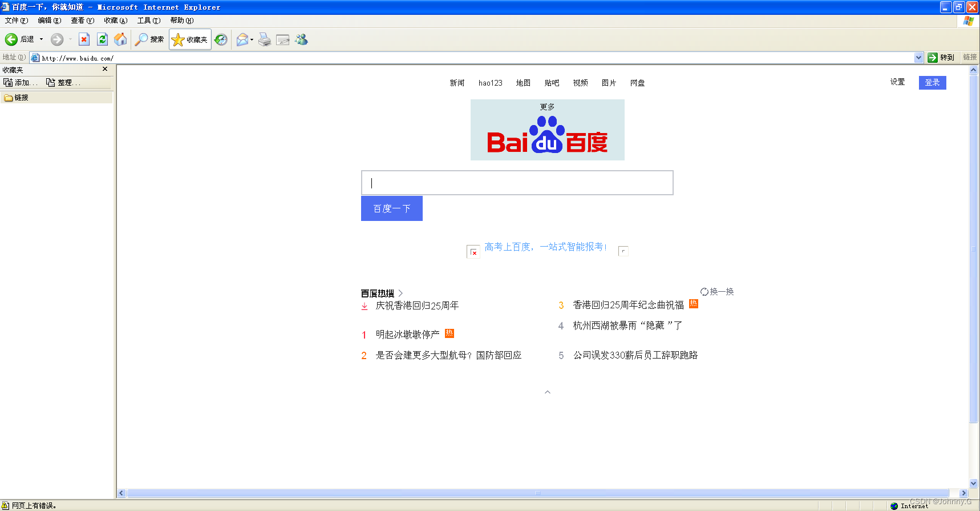Focus the Baidu search input box
980x511 pixels.
tap(517, 183)
